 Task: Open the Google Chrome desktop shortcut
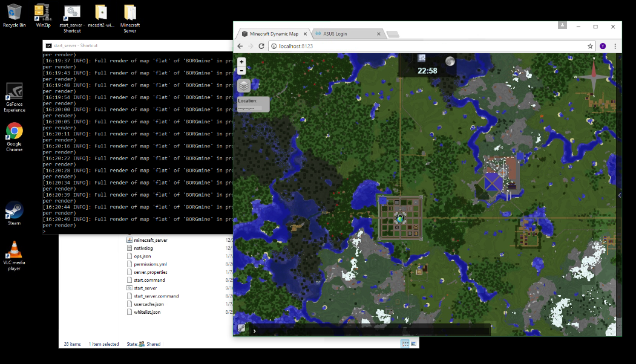click(x=14, y=137)
